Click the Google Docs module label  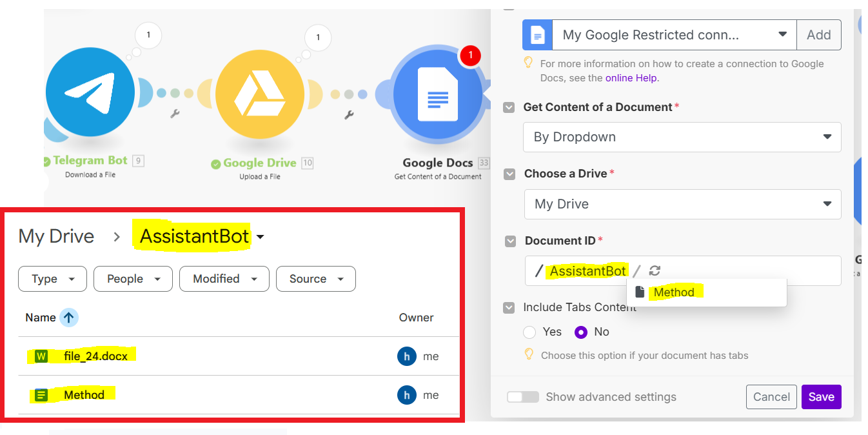tap(438, 163)
